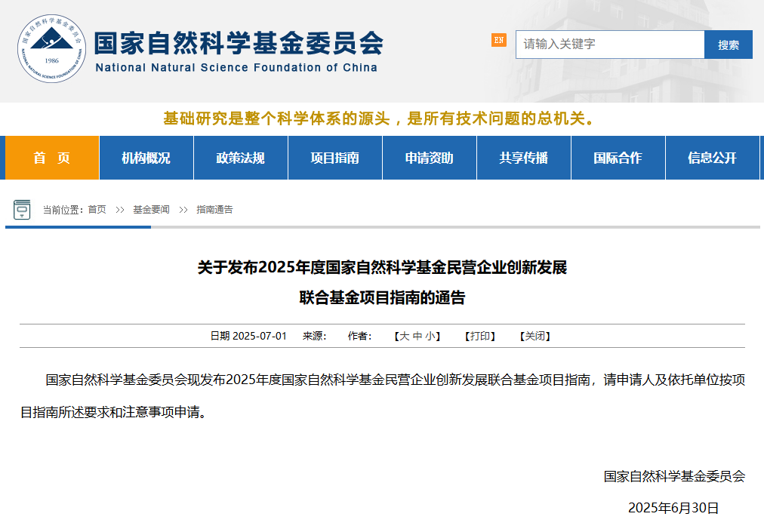Set font size to 大 (large)
Image resolution: width=764 pixels, height=532 pixels.
coord(405,336)
